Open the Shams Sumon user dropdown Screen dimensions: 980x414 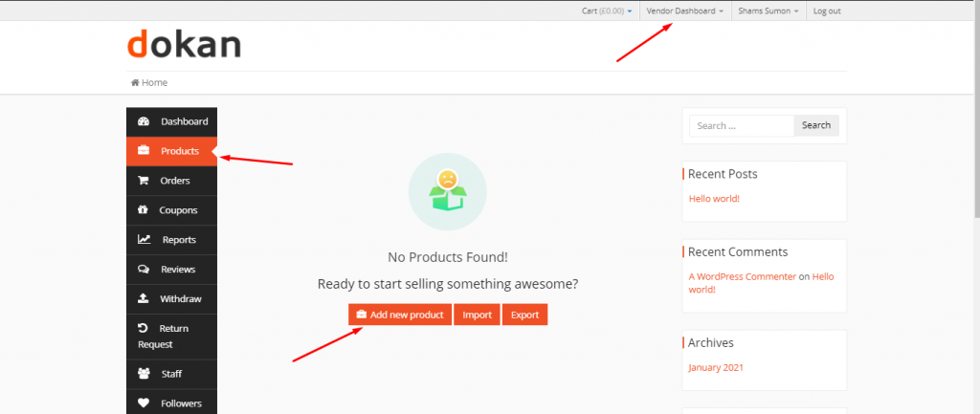point(768,11)
